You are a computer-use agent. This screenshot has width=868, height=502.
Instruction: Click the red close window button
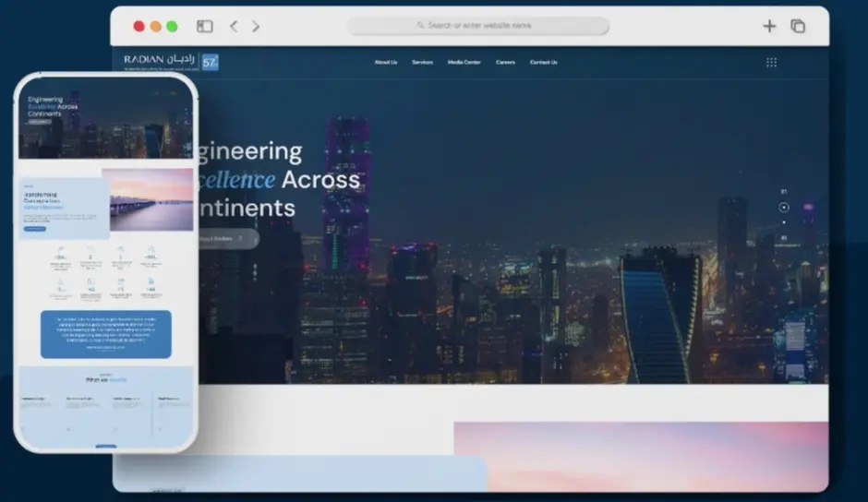[139, 27]
